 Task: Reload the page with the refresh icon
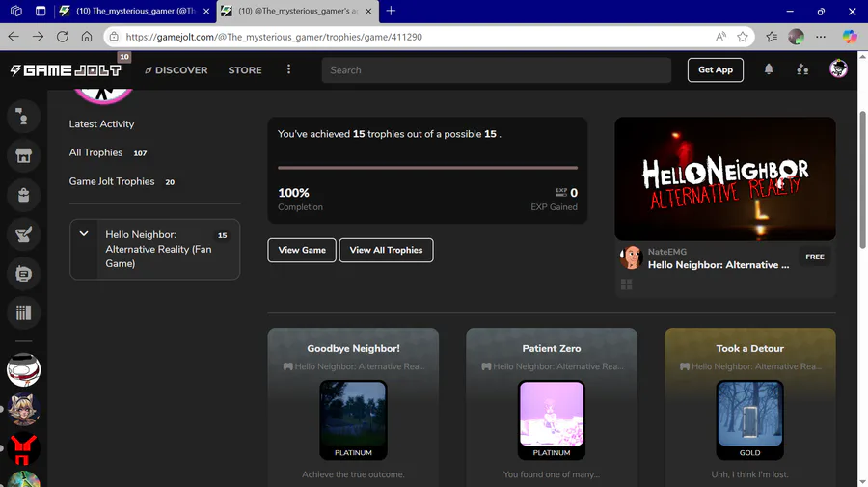(63, 37)
